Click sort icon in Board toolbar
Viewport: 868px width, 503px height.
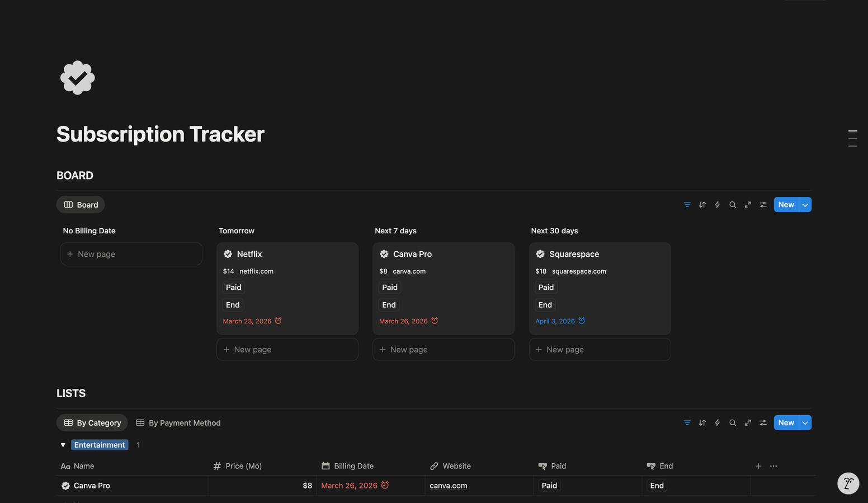pyautogui.click(x=702, y=205)
